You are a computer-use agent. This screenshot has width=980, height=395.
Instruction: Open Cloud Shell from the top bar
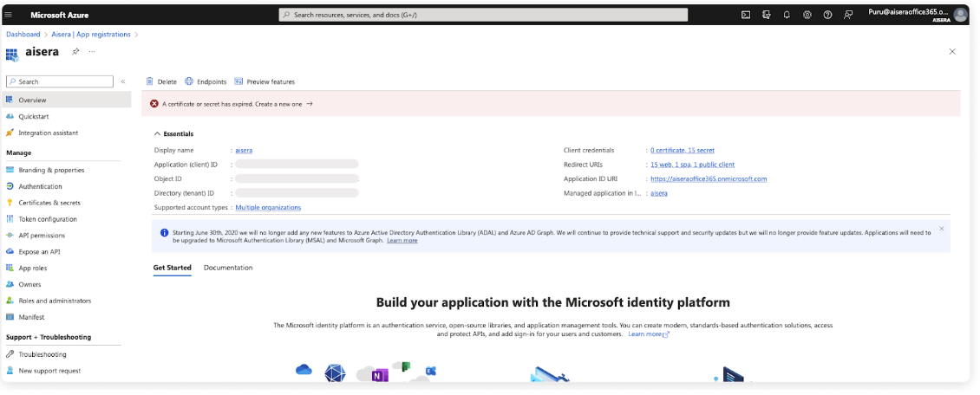[746, 15]
